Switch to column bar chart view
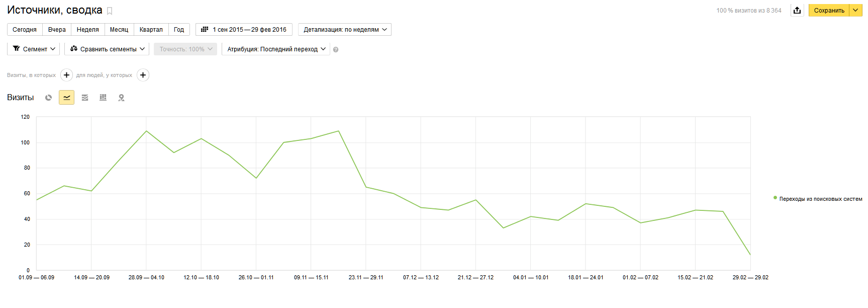The image size is (868, 308). [x=103, y=98]
